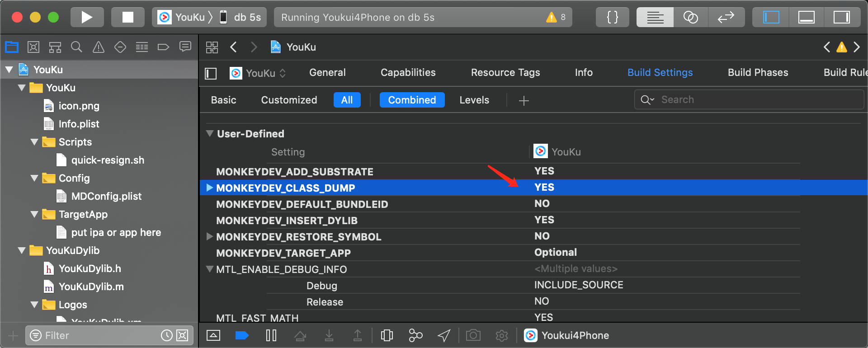Choose the db 5s run destination
The image size is (868, 348).
pos(241,17)
